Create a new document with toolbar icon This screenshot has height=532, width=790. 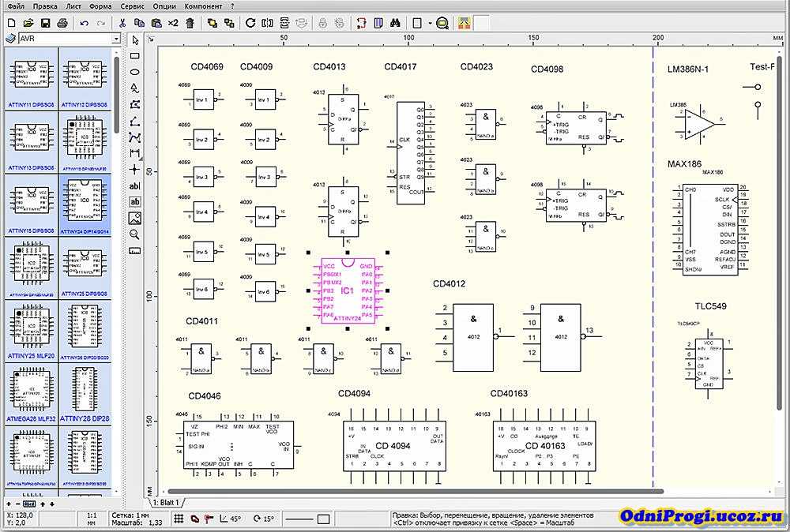click(x=12, y=23)
